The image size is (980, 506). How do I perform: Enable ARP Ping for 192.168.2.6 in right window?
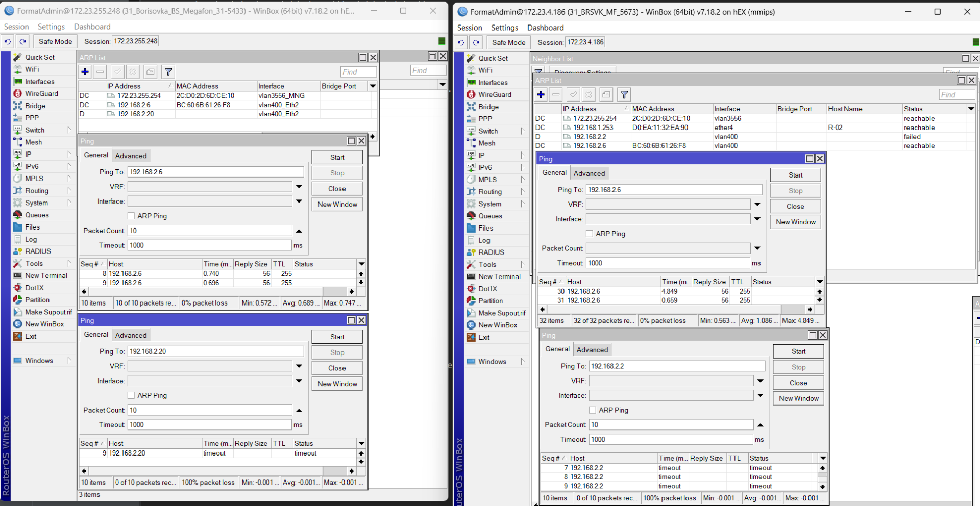coord(590,234)
